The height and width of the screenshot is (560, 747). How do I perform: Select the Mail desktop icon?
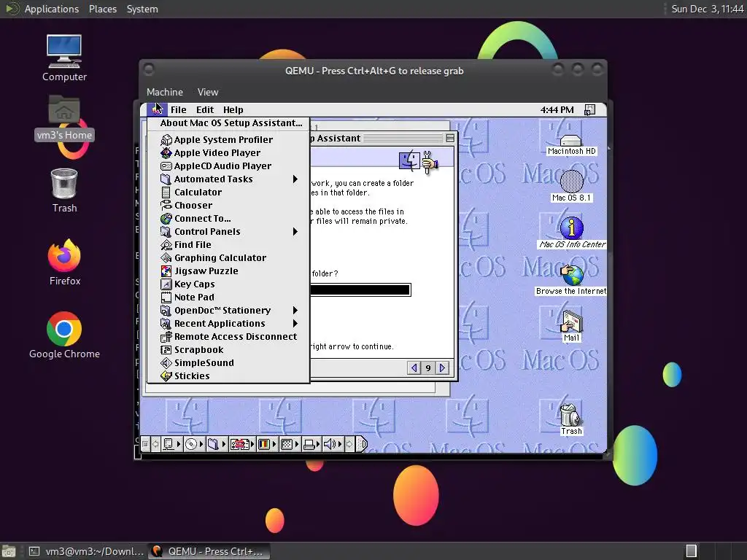(x=571, y=327)
